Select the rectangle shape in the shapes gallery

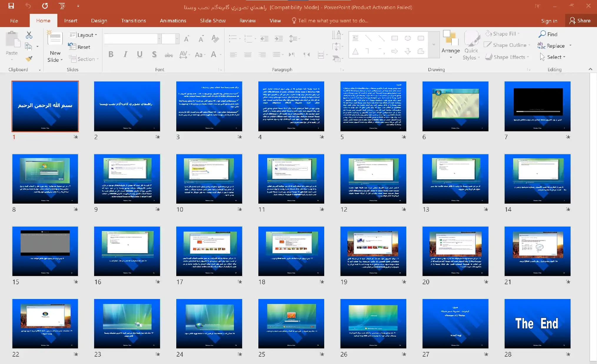(395, 38)
